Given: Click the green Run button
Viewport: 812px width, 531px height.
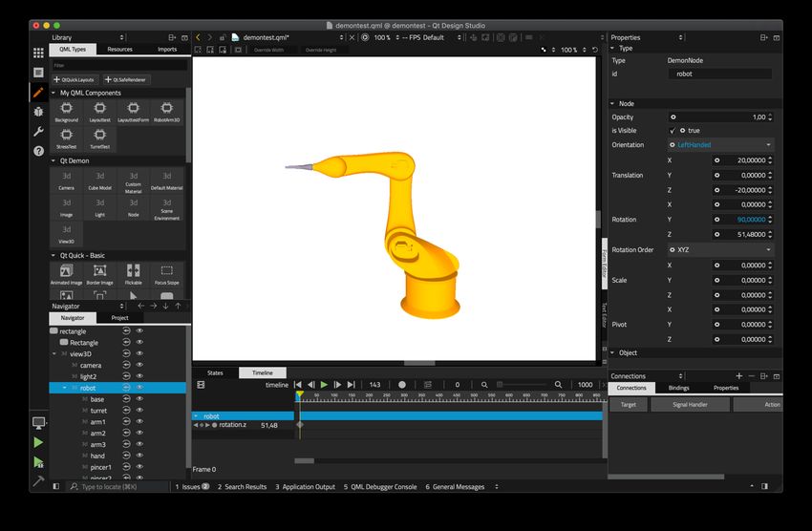Looking at the screenshot, I should pos(38,442).
